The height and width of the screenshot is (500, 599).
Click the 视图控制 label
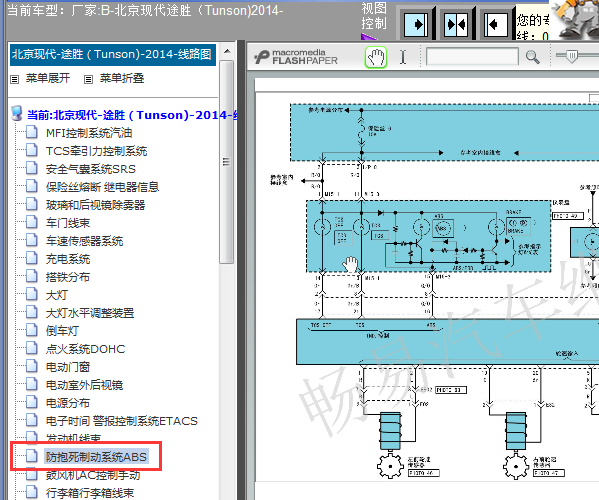point(374,16)
